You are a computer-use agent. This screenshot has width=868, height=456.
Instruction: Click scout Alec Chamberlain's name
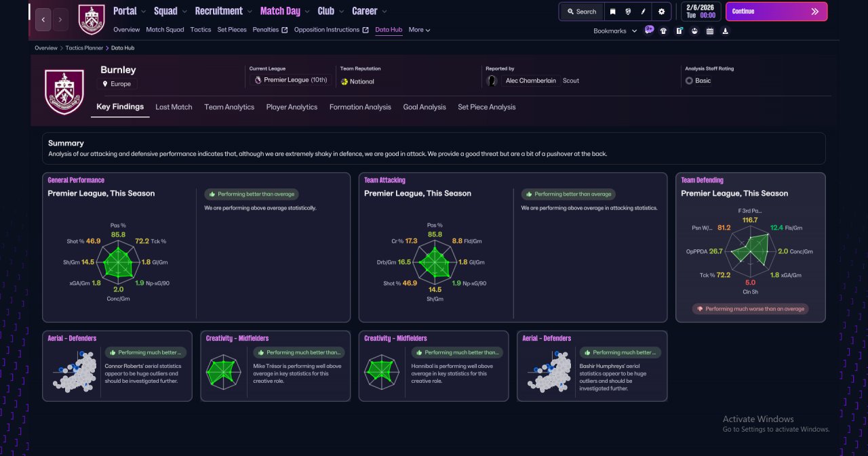click(x=532, y=81)
